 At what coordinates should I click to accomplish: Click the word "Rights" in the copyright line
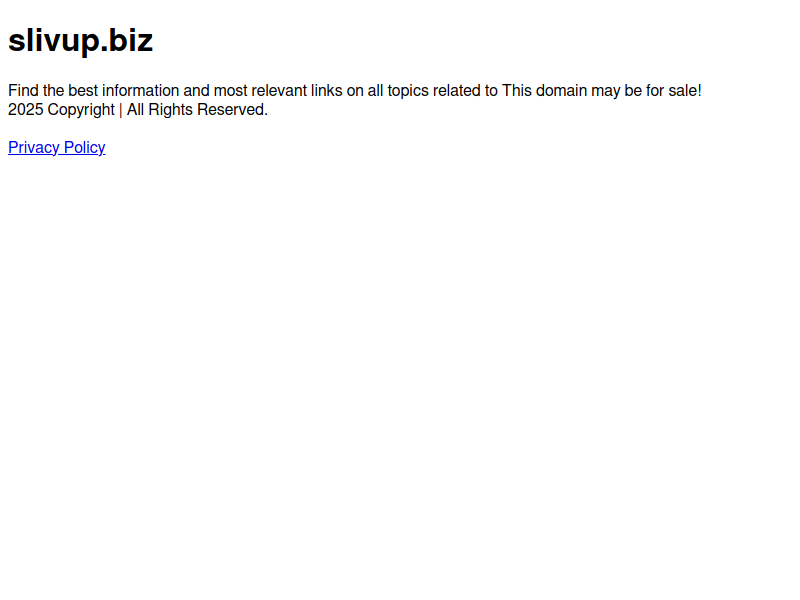(170, 110)
